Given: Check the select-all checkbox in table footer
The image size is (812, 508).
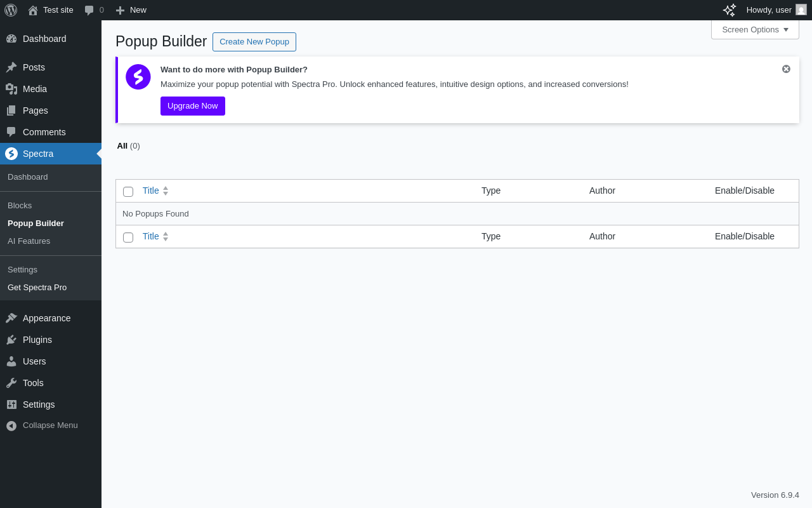Looking at the screenshot, I should 128,237.
